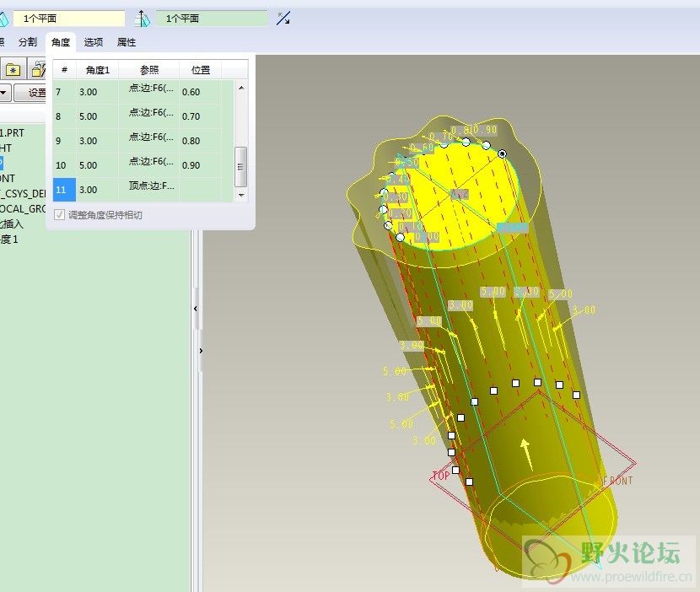Collapse the left panel with the sash arrow
This screenshot has height=592, width=700.
[196, 309]
